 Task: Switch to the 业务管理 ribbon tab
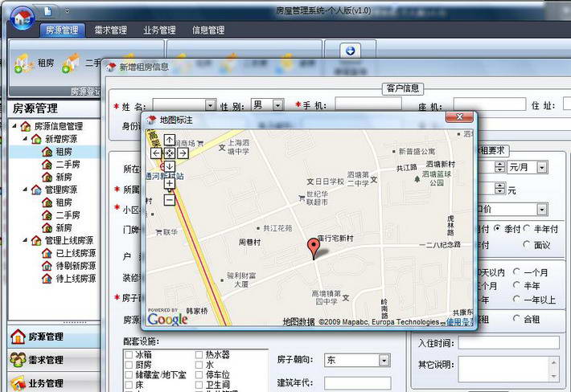[159, 31]
